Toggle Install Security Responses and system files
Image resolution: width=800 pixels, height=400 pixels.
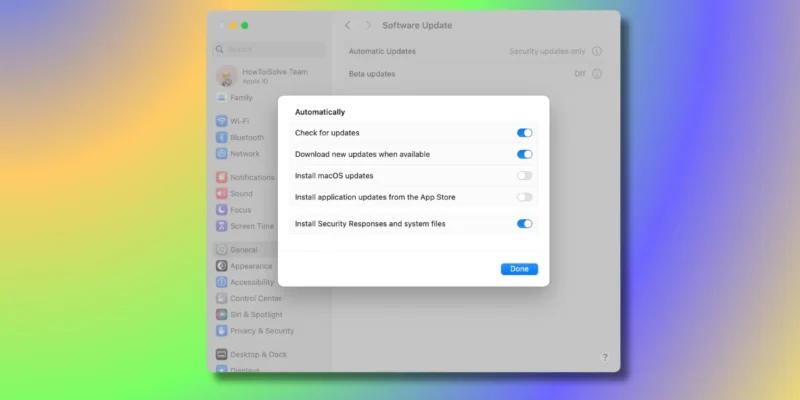point(524,223)
